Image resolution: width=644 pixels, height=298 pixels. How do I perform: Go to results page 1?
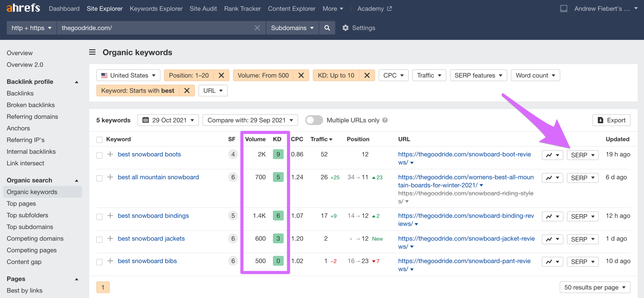pyautogui.click(x=103, y=287)
